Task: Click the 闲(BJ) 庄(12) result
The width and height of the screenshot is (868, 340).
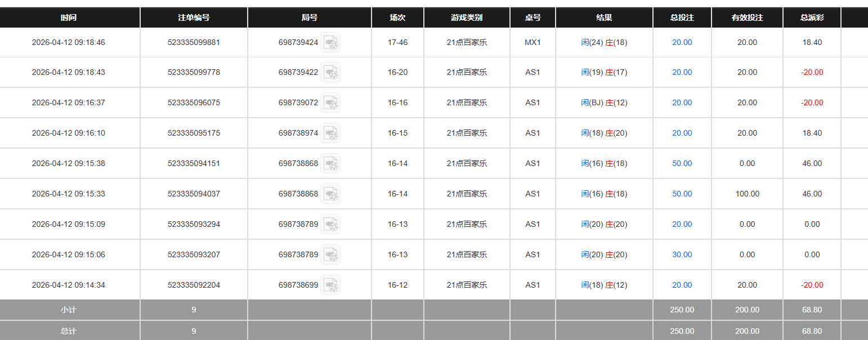Action: [604, 102]
